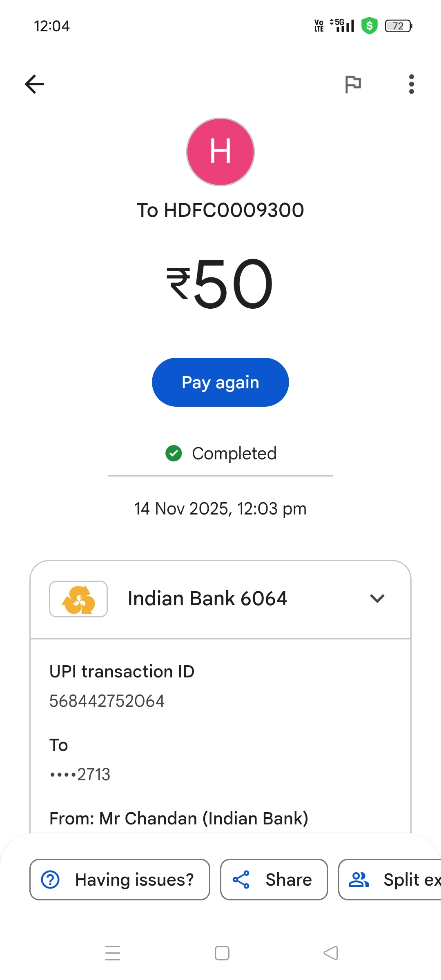Open Android recent apps menu button
The width and height of the screenshot is (441, 980).
click(x=113, y=953)
